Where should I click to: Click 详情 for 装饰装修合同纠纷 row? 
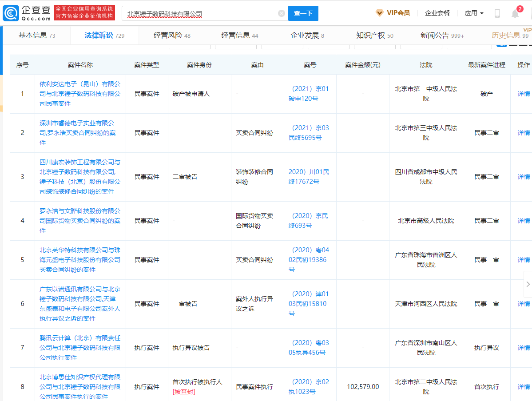click(x=524, y=177)
